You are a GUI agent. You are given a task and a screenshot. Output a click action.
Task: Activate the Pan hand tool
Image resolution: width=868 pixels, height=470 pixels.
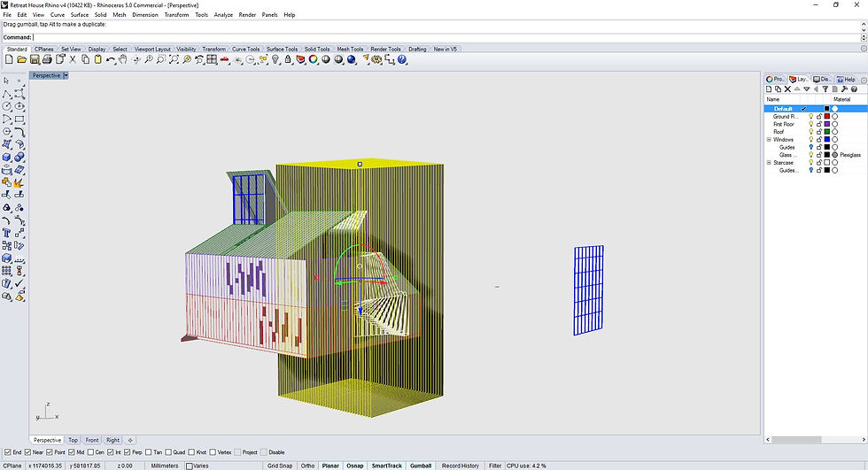click(123, 59)
